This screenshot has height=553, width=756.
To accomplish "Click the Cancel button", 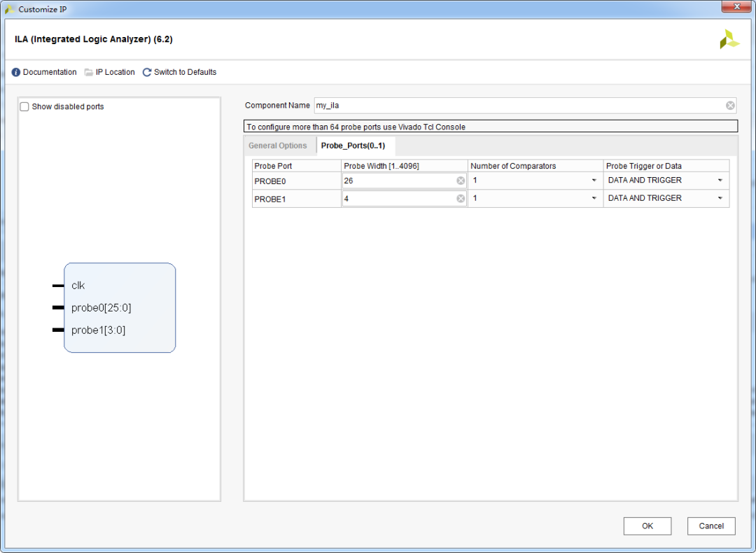I will click(711, 526).
